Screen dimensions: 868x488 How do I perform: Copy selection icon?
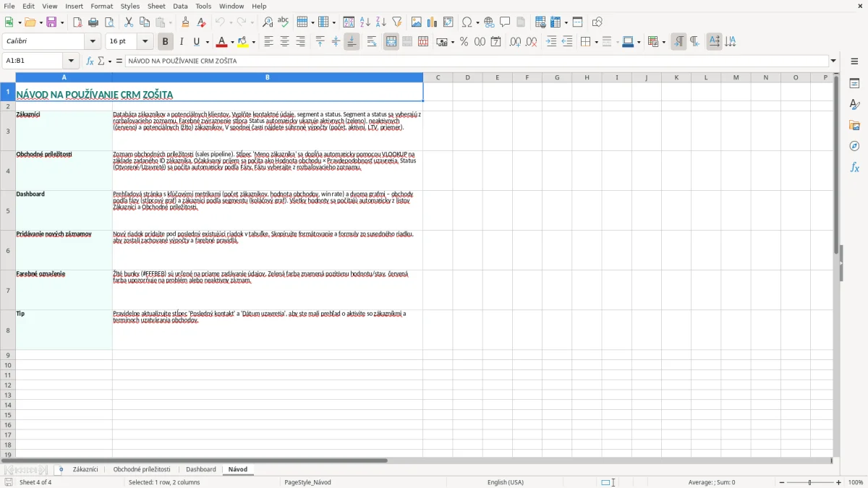145,22
